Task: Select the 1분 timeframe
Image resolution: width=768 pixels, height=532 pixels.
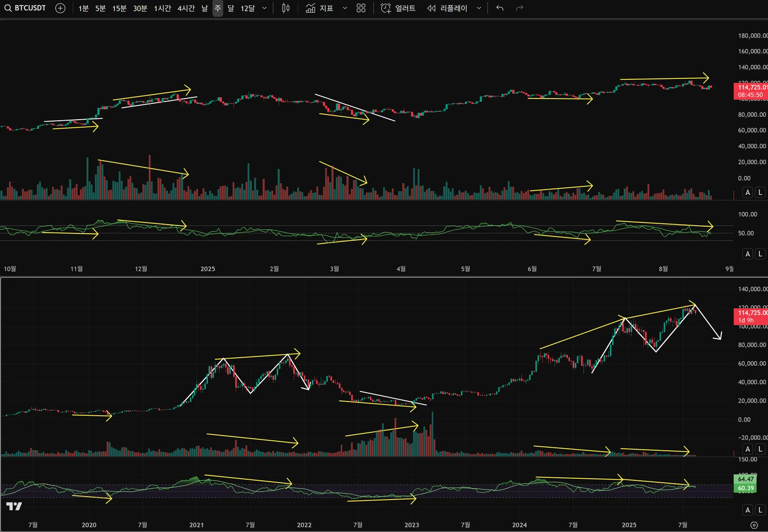Action: coord(84,8)
